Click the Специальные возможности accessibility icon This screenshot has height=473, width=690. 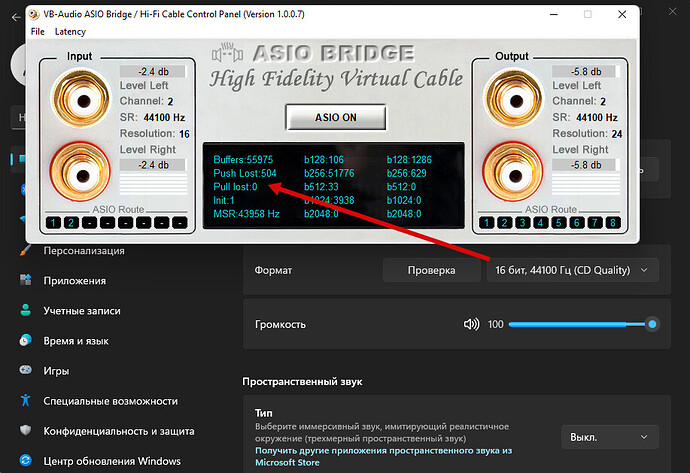coord(26,400)
